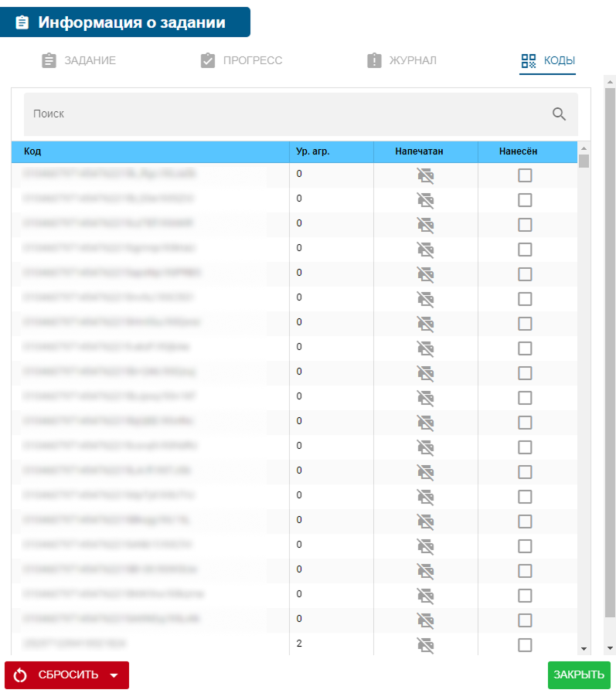Click the QR code icon for Коды
This screenshot has width=616, height=693.
(529, 61)
